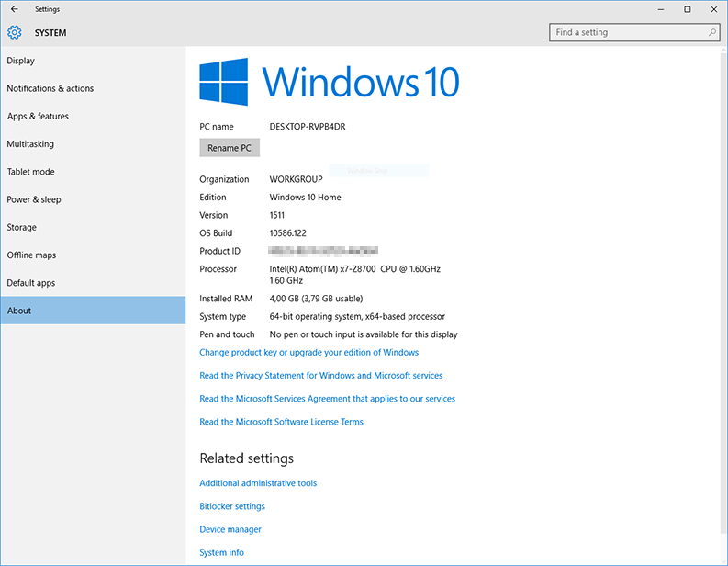Go to Power & sleep settings

tap(93, 199)
